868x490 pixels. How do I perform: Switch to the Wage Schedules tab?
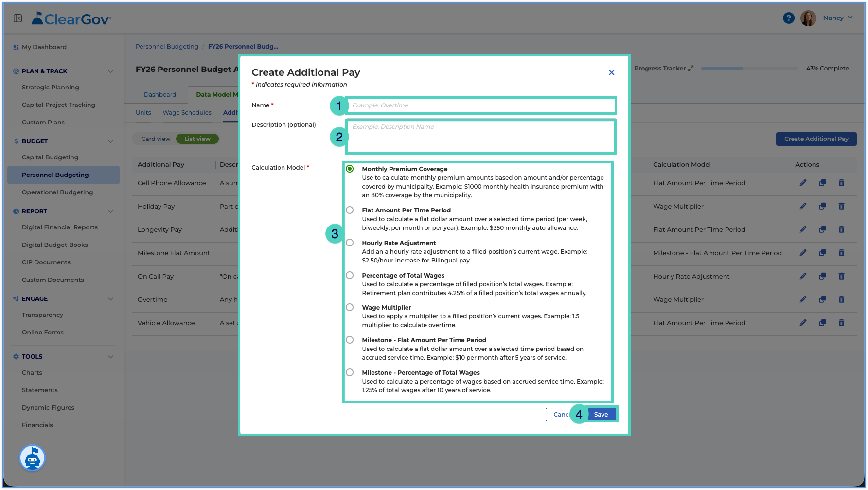pyautogui.click(x=187, y=113)
